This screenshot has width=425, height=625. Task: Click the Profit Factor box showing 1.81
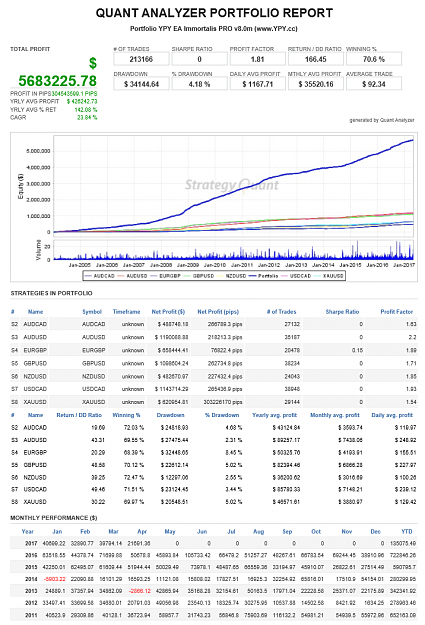coord(258,59)
